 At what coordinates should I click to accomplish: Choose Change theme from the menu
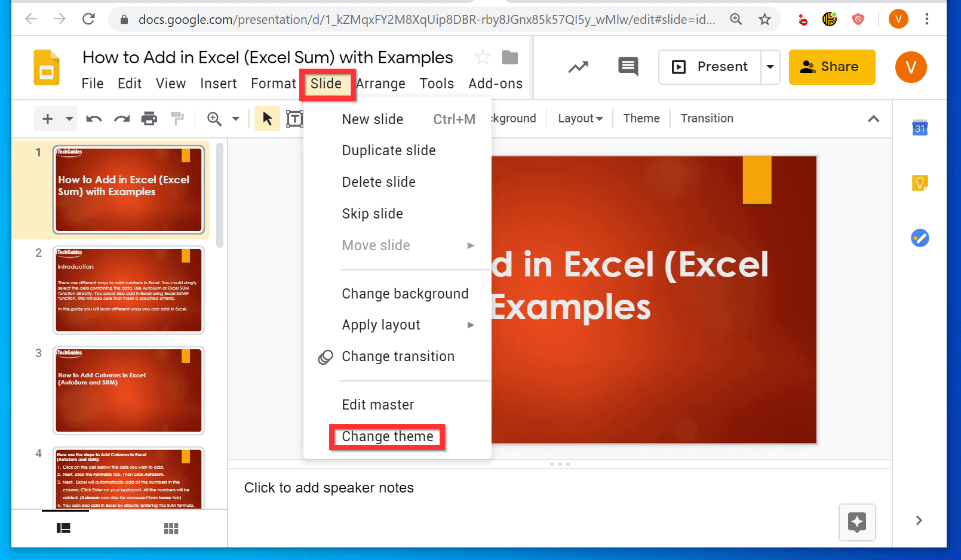(387, 436)
